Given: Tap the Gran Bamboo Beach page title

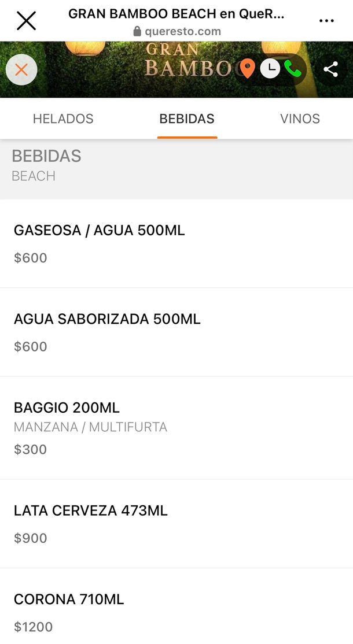Looking at the screenshot, I should tap(176, 14).
